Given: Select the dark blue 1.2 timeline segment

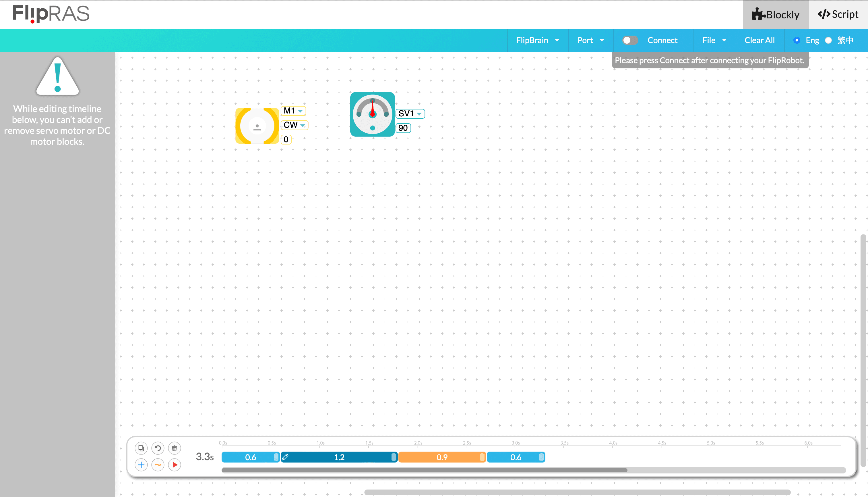Looking at the screenshot, I should click(339, 457).
